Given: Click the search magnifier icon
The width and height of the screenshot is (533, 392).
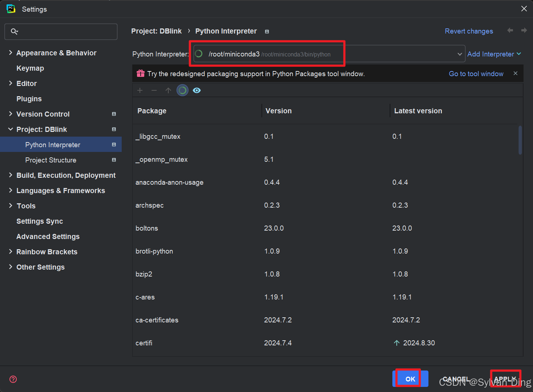Looking at the screenshot, I should (x=14, y=32).
